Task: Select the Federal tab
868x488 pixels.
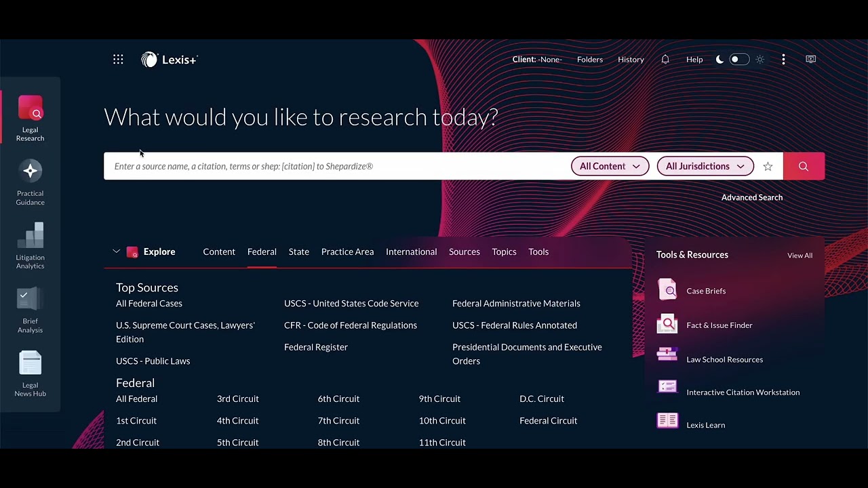Action: [262, 251]
